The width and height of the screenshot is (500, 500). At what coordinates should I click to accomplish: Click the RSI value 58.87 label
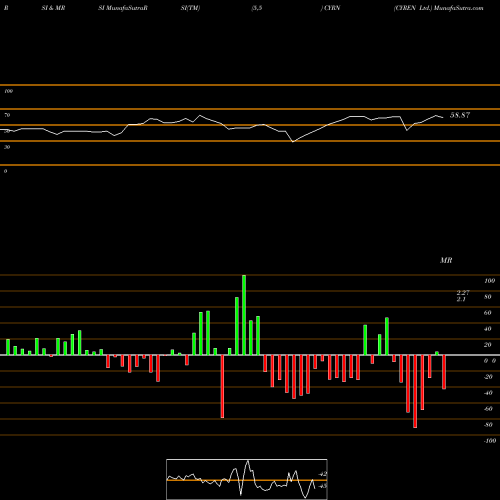tap(460, 115)
